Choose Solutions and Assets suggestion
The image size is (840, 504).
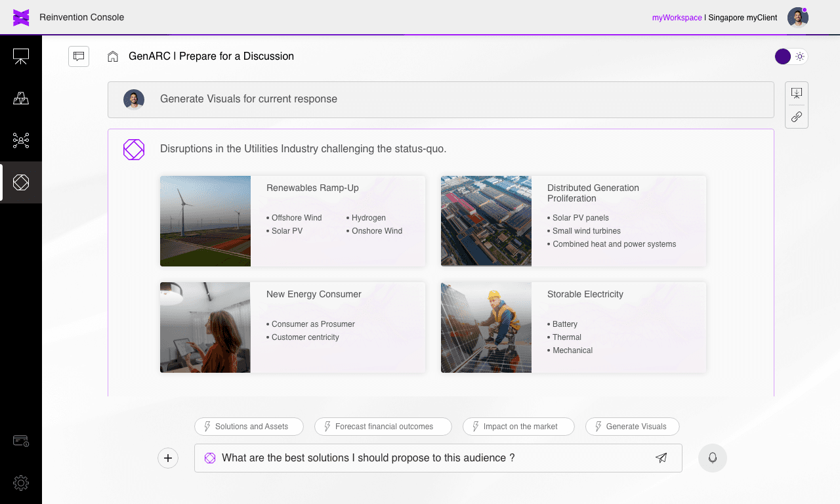pos(249,427)
